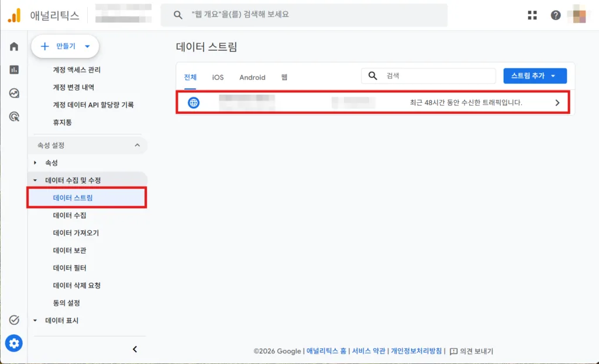Focus the top Analytics search field
Screen dimensions: 599x364
click(x=304, y=15)
